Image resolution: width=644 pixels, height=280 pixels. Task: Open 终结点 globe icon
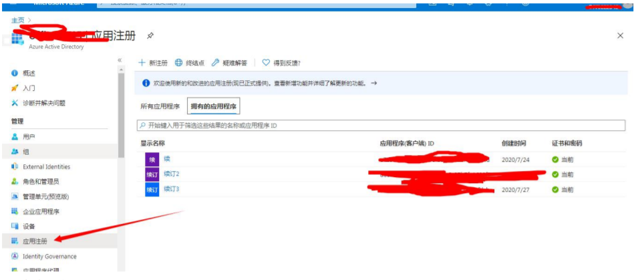click(x=179, y=63)
